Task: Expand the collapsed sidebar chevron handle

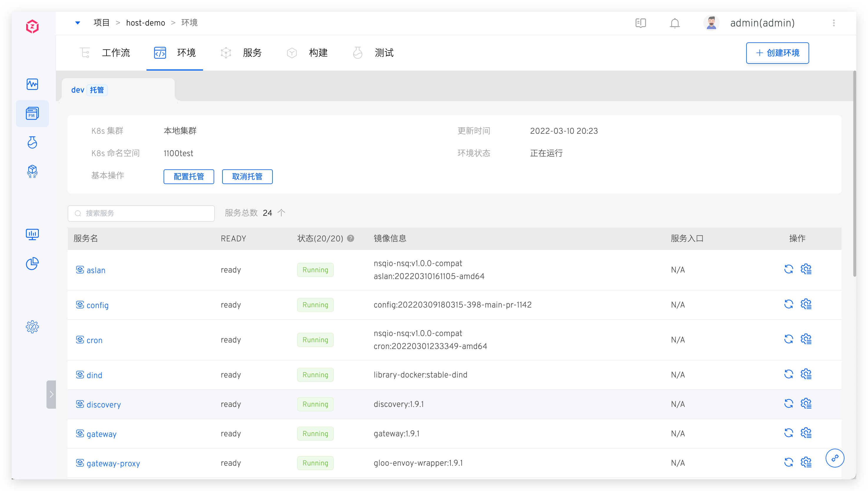Action: (51, 394)
